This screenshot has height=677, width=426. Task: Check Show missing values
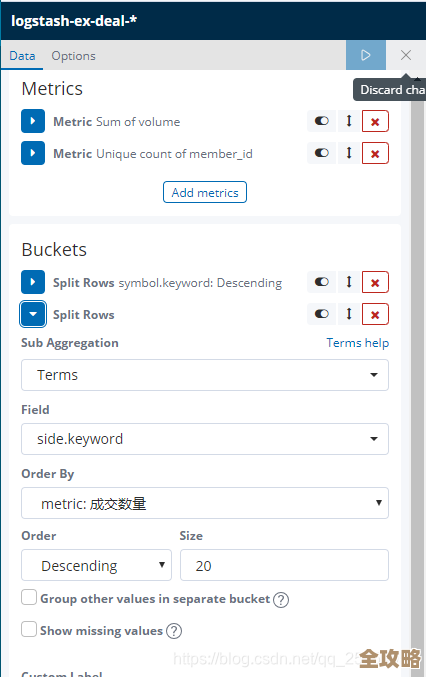click(29, 629)
